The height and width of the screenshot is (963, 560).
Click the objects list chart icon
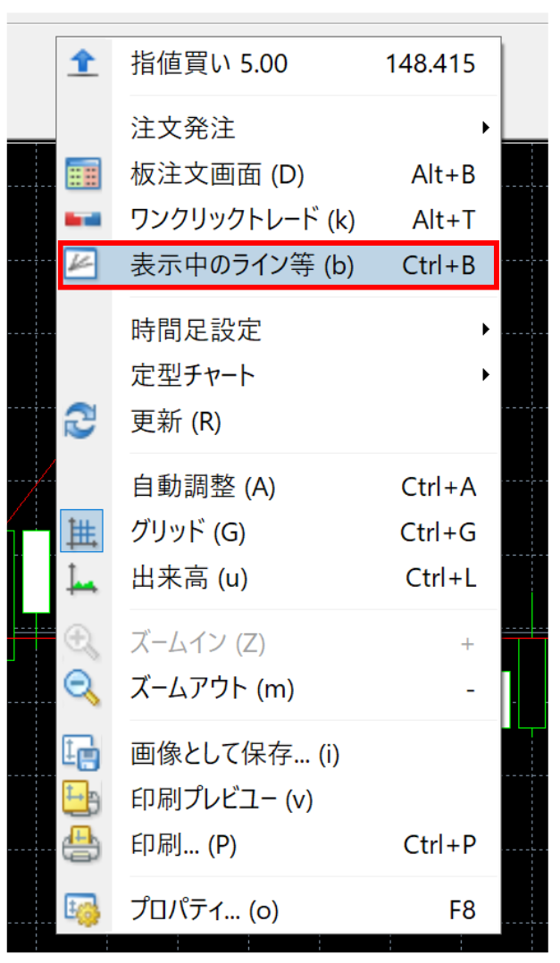tap(81, 264)
